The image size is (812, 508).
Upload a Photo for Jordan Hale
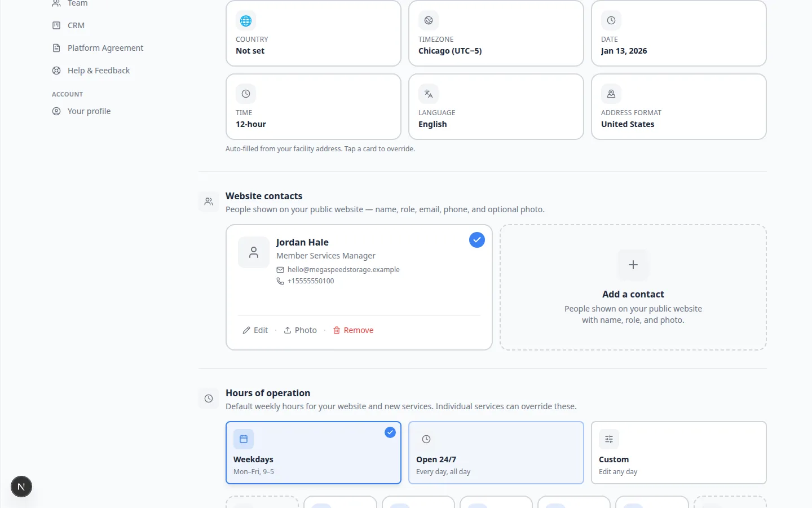pyautogui.click(x=300, y=330)
